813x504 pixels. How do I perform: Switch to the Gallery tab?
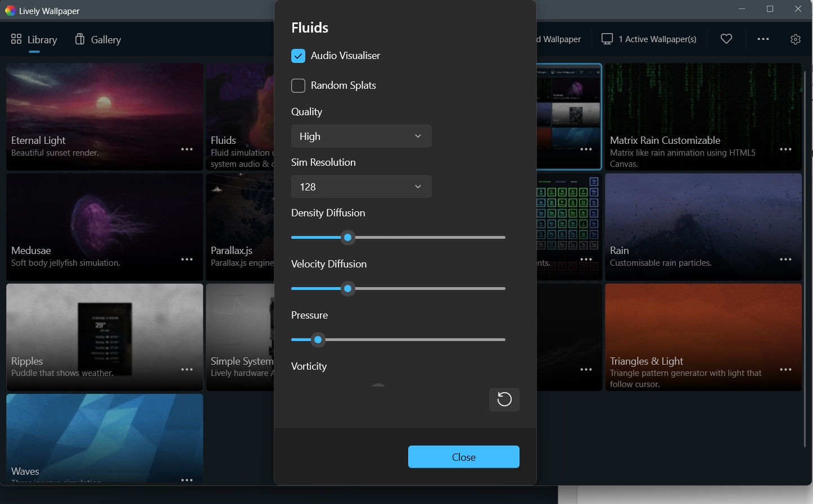point(98,39)
